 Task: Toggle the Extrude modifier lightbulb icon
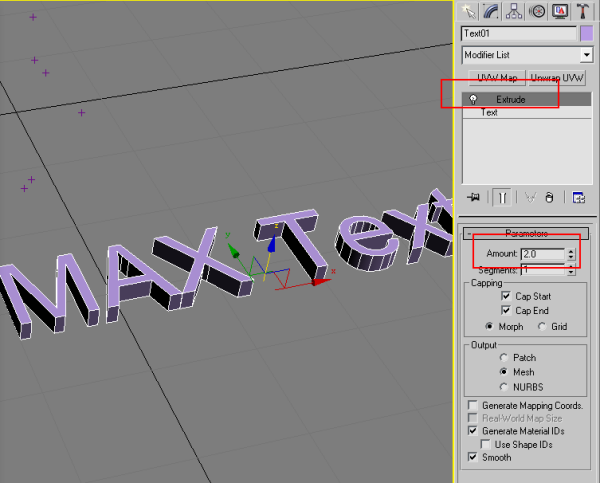click(x=473, y=100)
